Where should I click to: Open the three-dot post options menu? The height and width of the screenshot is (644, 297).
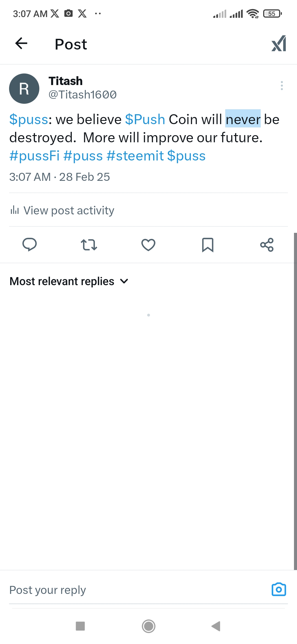coord(282,86)
